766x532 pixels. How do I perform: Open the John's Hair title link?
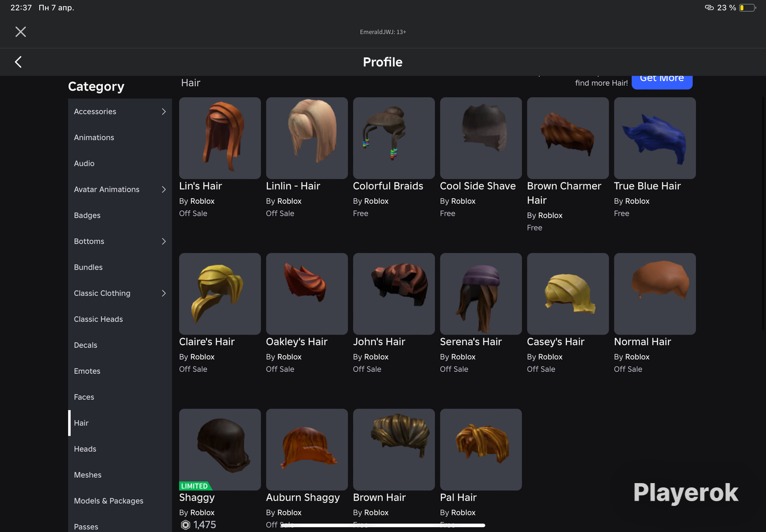pyautogui.click(x=379, y=342)
